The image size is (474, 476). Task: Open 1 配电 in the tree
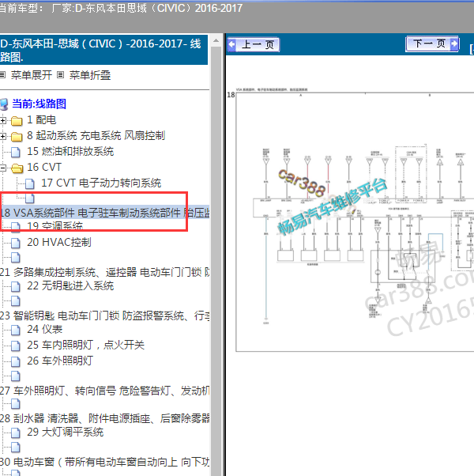42,120
